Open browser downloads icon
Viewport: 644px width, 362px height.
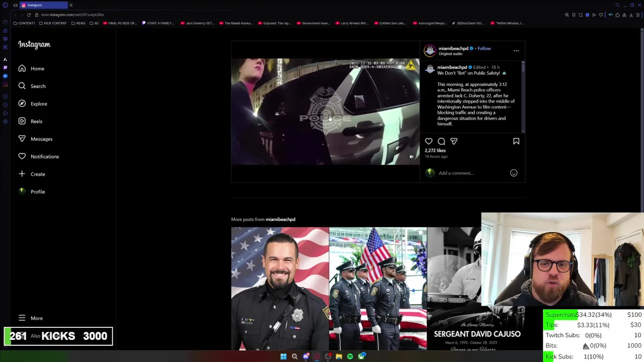pos(631,15)
